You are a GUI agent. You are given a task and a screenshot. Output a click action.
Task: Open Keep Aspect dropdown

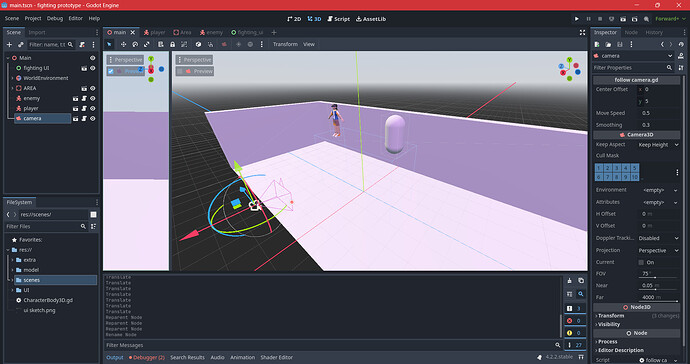[658, 145]
